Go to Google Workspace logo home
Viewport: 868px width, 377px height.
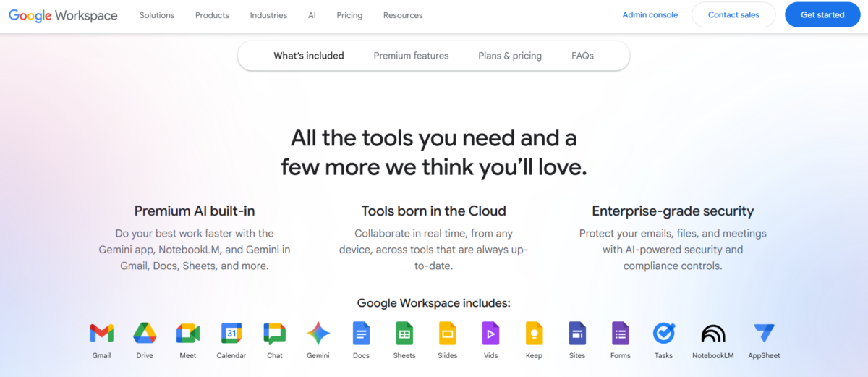click(63, 15)
